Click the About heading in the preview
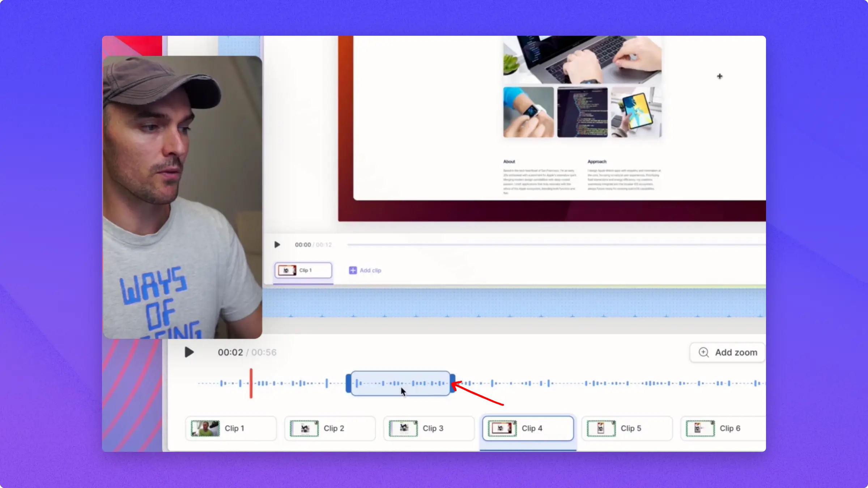 (x=509, y=162)
